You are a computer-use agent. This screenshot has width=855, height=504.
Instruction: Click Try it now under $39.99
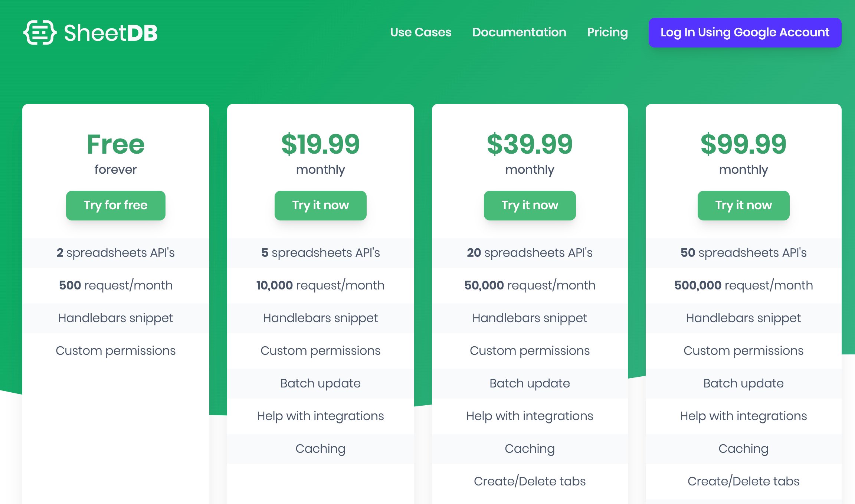[530, 205]
